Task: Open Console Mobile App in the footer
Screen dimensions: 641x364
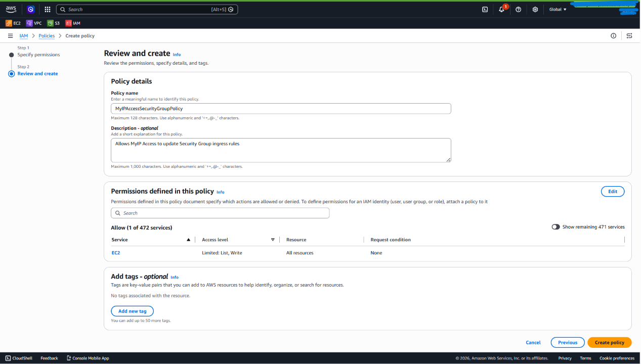Action: coord(88,358)
